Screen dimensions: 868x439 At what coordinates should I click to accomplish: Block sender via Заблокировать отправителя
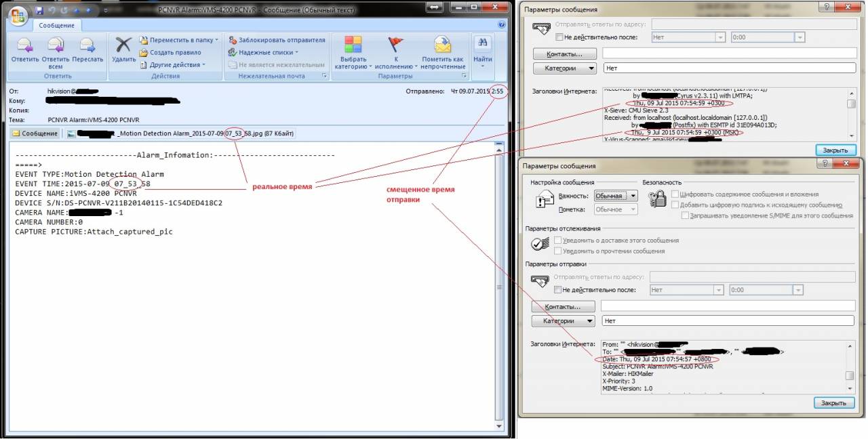tap(277, 40)
